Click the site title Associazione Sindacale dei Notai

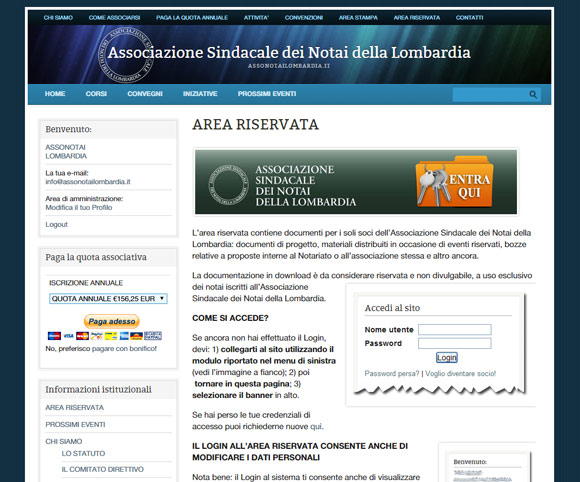[x=289, y=53]
